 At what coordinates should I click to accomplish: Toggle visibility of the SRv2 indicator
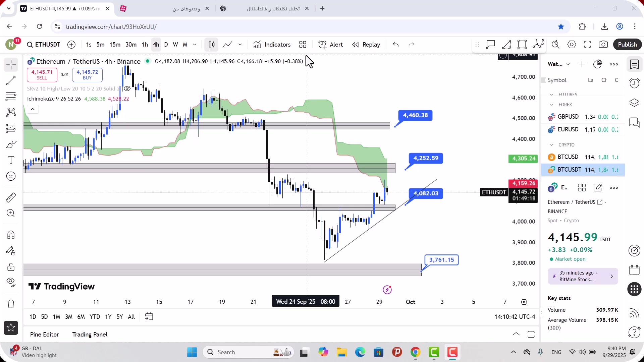(127, 89)
